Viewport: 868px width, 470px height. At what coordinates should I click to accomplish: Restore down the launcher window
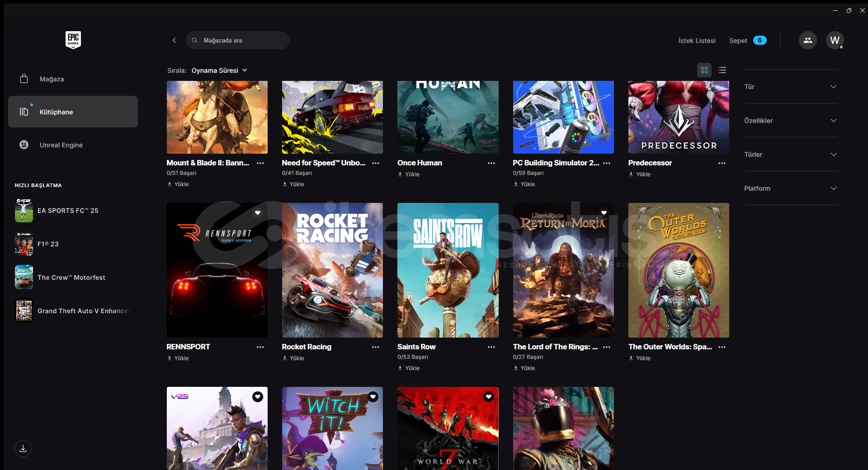[x=849, y=10]
